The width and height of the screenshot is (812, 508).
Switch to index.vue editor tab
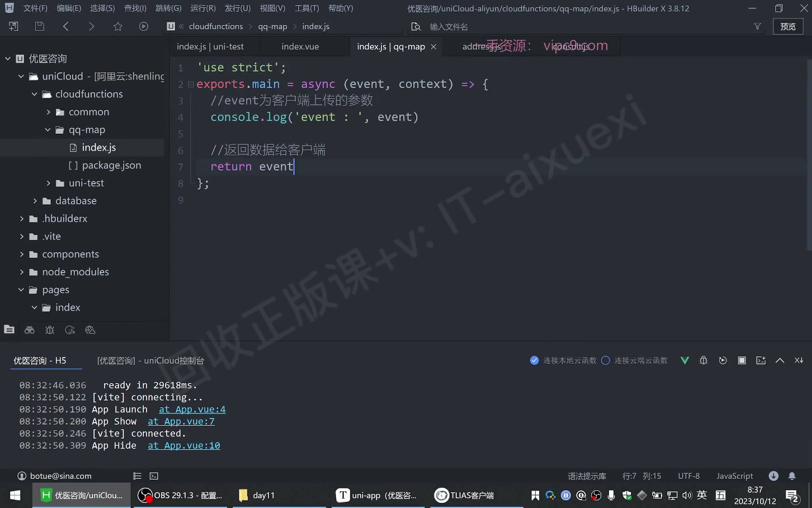(300, 47)
